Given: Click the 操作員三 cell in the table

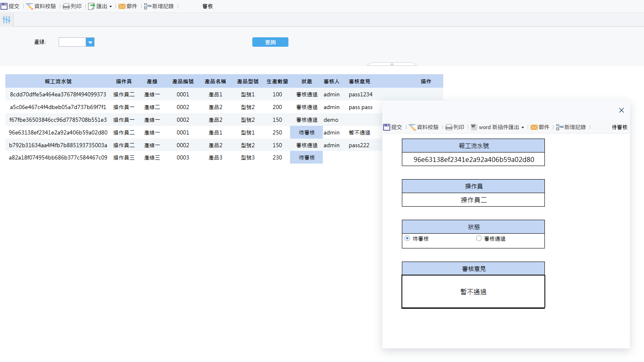Looking at the screenshot, I should point(124,157).
